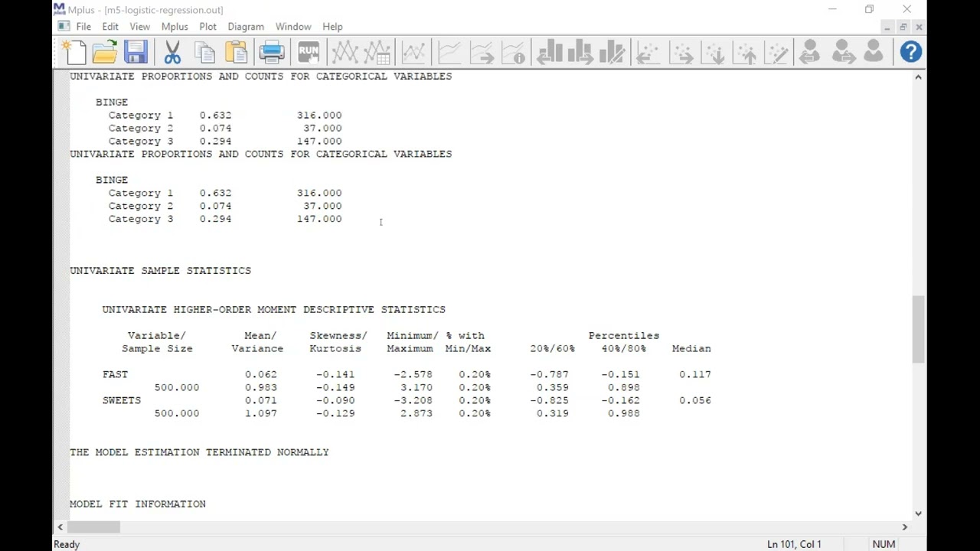Click the 'UNIVARIATE SAMPLE STATISTICS' heading

160,271
